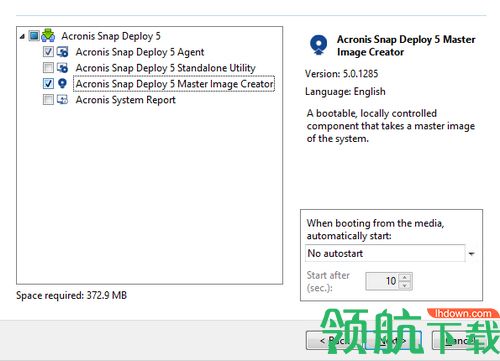
Task: Decrease the Start after seconds value
Action: (405, 285)
